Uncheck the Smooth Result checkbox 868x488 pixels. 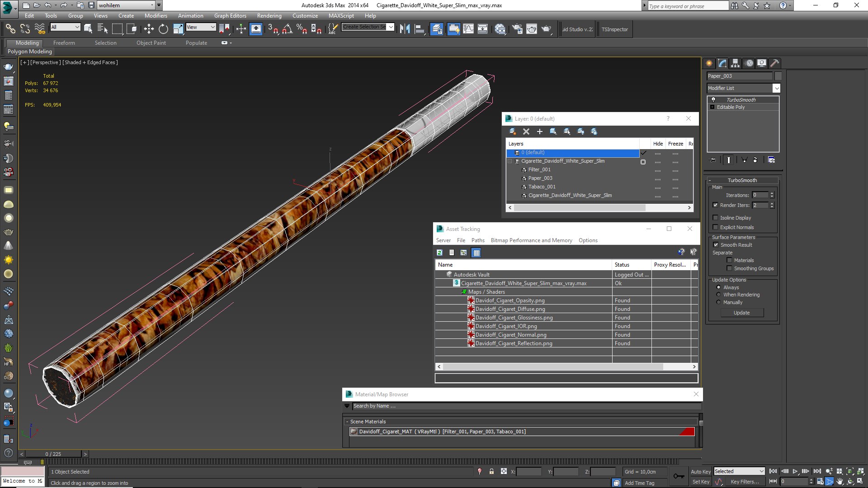coord(716,245)
